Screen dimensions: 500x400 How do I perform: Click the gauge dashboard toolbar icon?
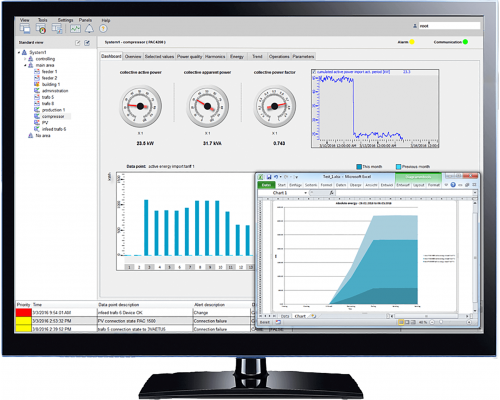(41, 29)
